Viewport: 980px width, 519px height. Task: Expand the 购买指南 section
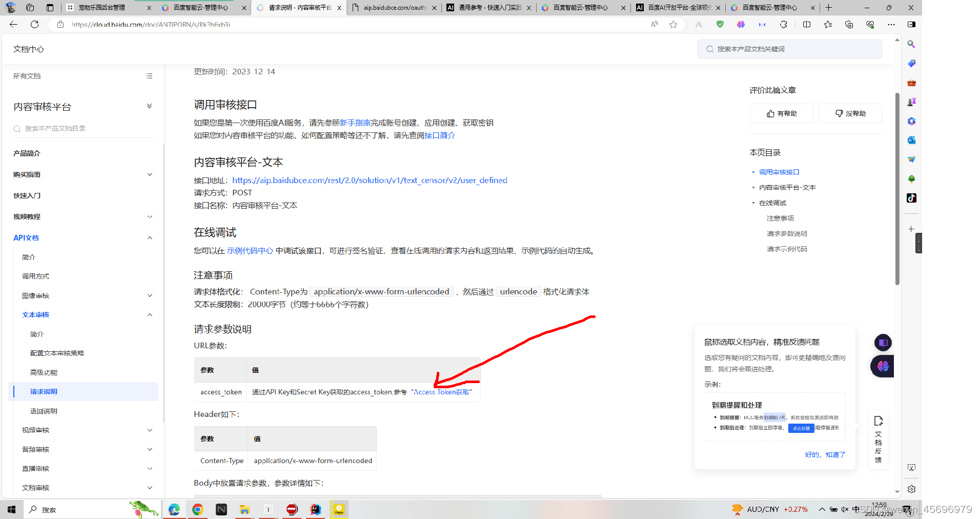[x=150, y=174]
